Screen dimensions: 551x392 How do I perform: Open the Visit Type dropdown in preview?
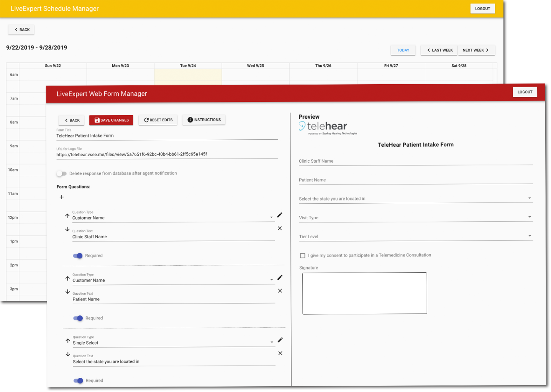coord(415,217)
